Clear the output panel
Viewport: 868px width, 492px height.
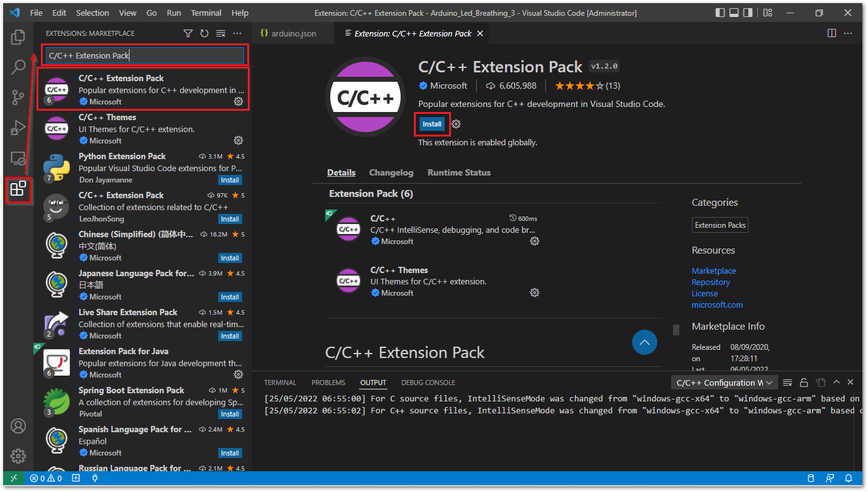787,383
